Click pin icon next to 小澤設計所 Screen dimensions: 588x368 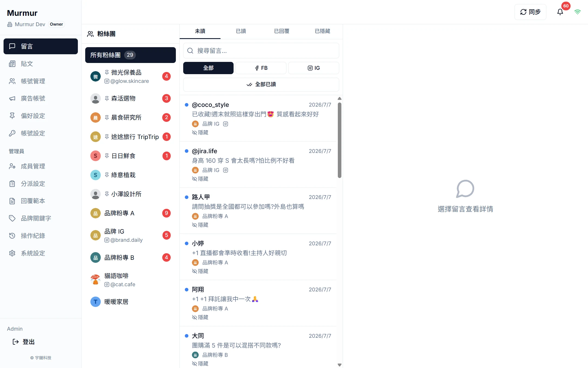point(107,194)
